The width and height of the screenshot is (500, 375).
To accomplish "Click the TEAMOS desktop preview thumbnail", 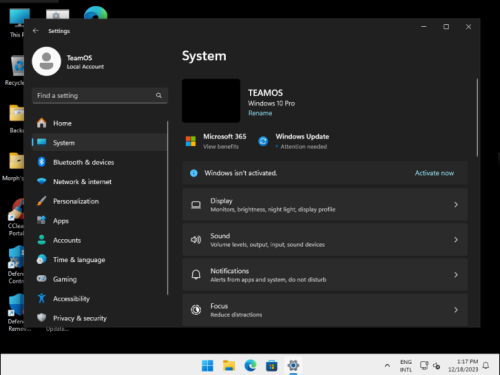I will [x=211, y=101].
